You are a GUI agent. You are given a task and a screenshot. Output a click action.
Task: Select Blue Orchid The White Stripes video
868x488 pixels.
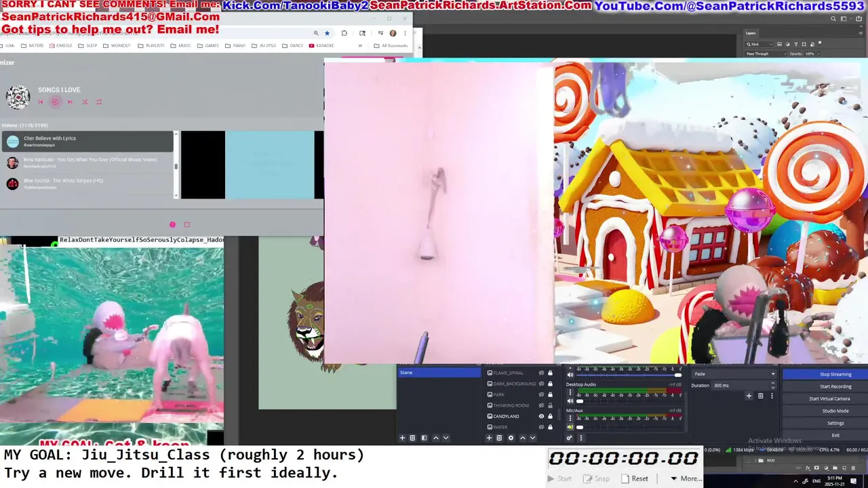coord(87,184)
